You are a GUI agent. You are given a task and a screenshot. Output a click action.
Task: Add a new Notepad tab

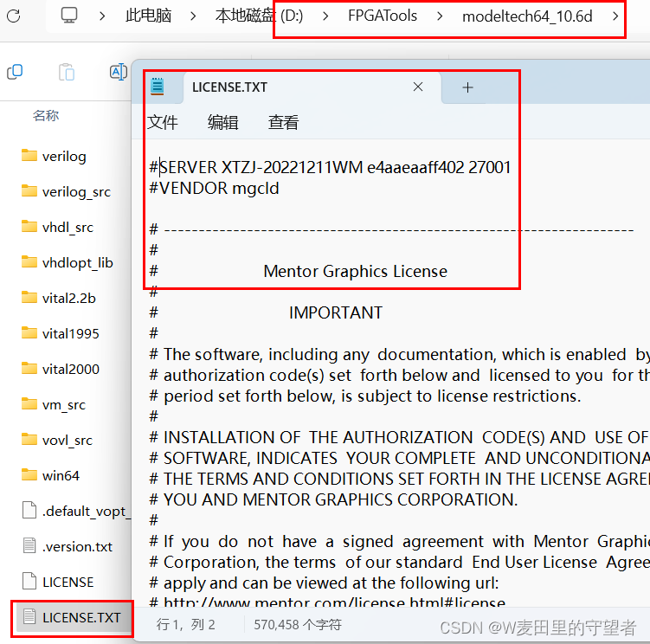click(x=467, y=87)
